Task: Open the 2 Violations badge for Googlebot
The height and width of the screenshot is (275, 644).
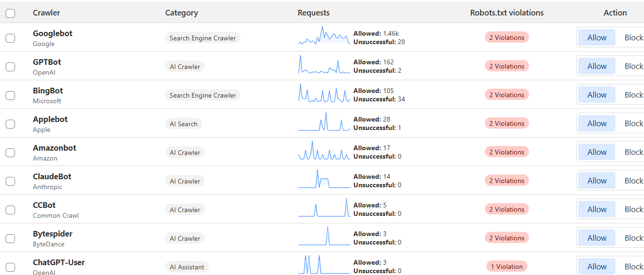Action: pos(506,37)
